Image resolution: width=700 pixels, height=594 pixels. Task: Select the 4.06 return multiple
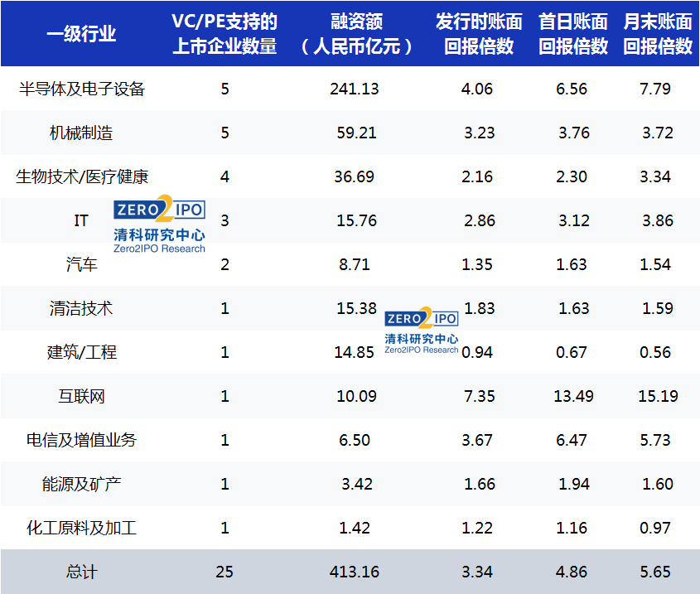pyautogui.click(x=477, y=89)
